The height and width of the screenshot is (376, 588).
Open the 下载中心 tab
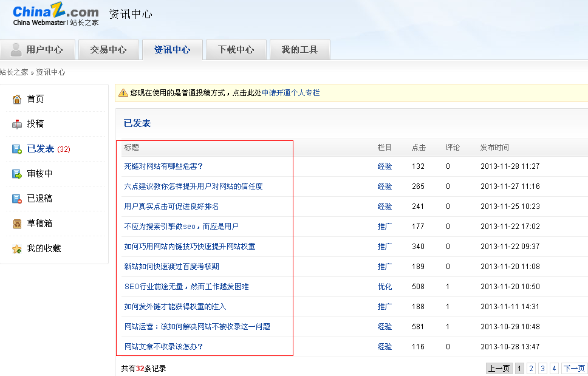pyautogui.click(x=236, y=50)
